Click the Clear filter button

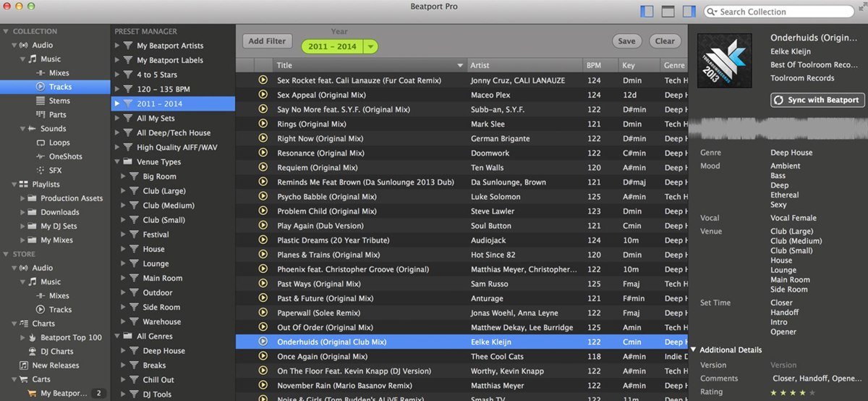[665, 41]
